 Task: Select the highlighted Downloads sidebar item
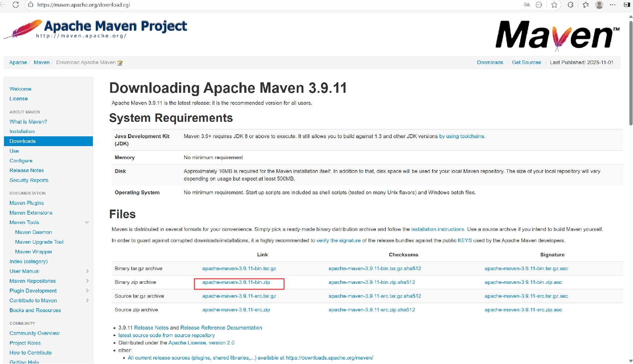(x=48, y=141)
